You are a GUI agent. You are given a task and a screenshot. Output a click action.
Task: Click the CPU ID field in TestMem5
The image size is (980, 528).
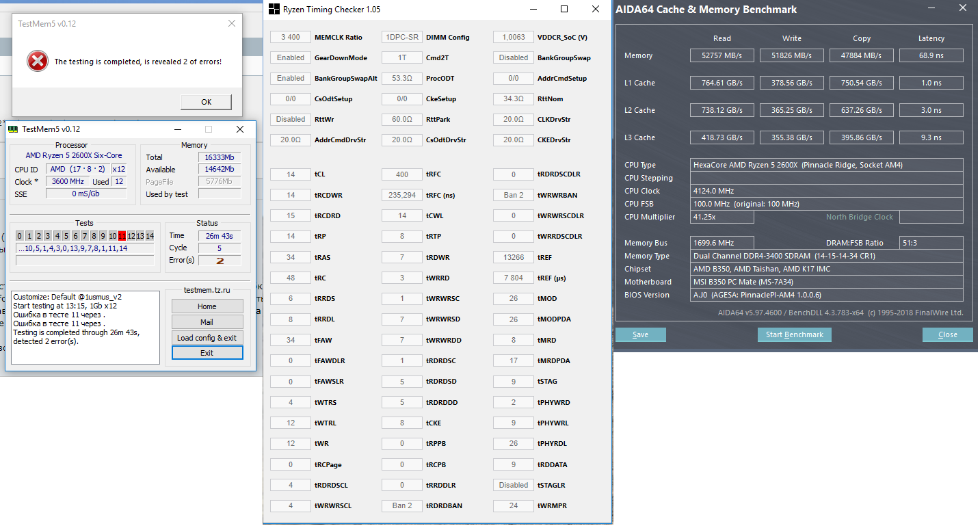click(78, 169)
